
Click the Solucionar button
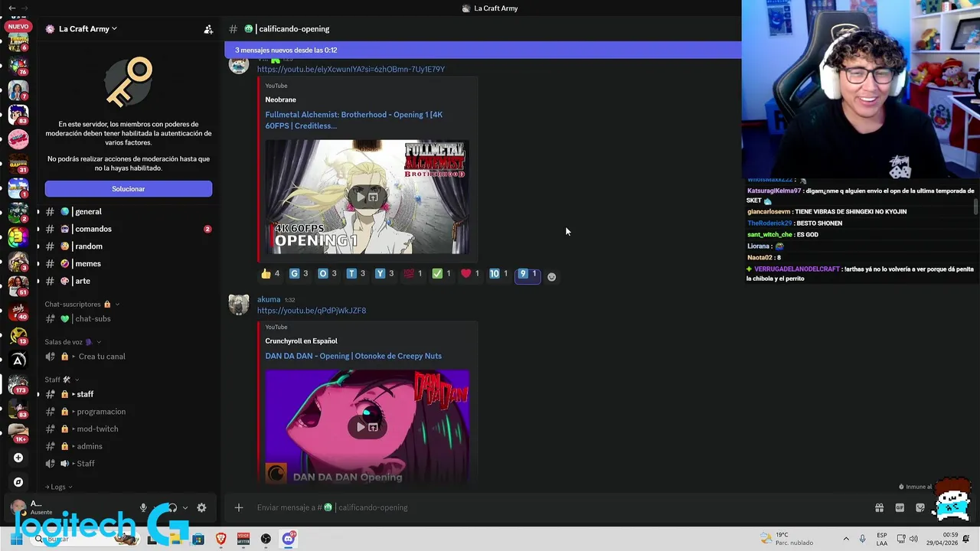(129, 189)
